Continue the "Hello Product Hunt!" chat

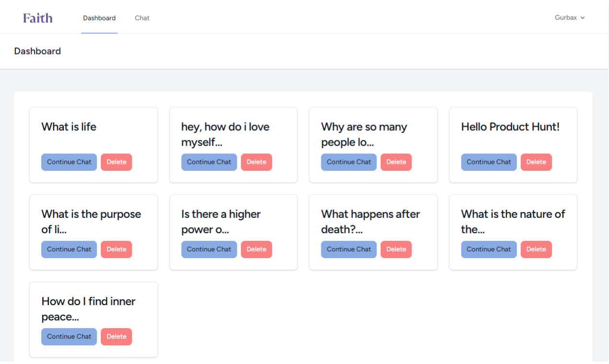coord(489,162)
